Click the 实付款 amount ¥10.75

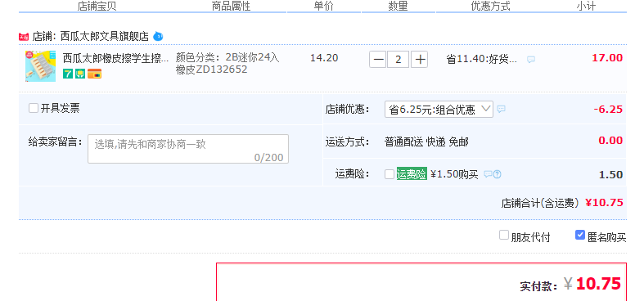pyautogui.click(x=592, y=283)
